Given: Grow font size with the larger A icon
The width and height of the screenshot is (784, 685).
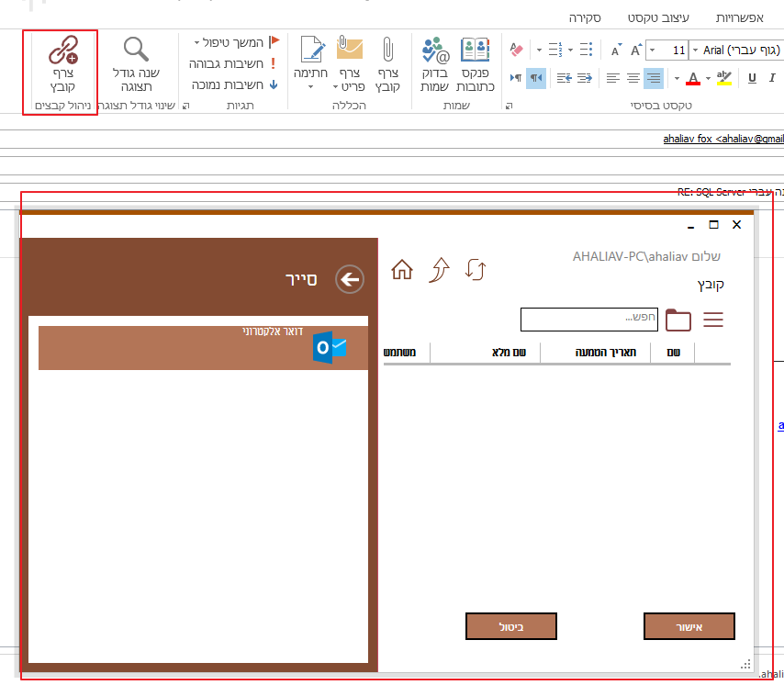Looking at the screenshot, I should 636,50.
